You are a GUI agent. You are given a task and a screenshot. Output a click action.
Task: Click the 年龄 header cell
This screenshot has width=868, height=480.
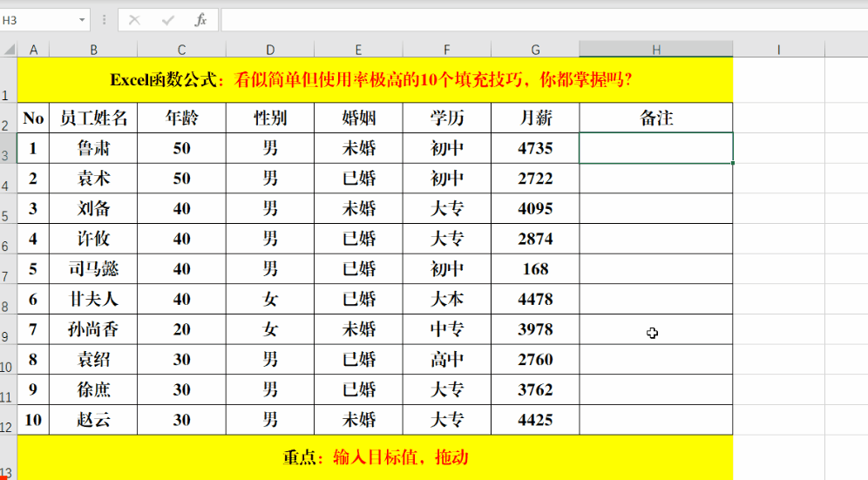181,118
